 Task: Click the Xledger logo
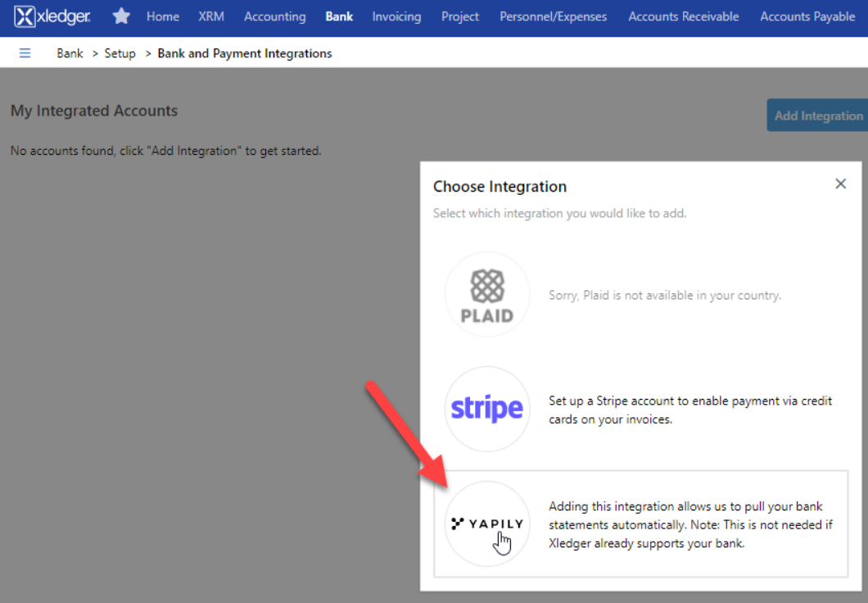(52, 16)
